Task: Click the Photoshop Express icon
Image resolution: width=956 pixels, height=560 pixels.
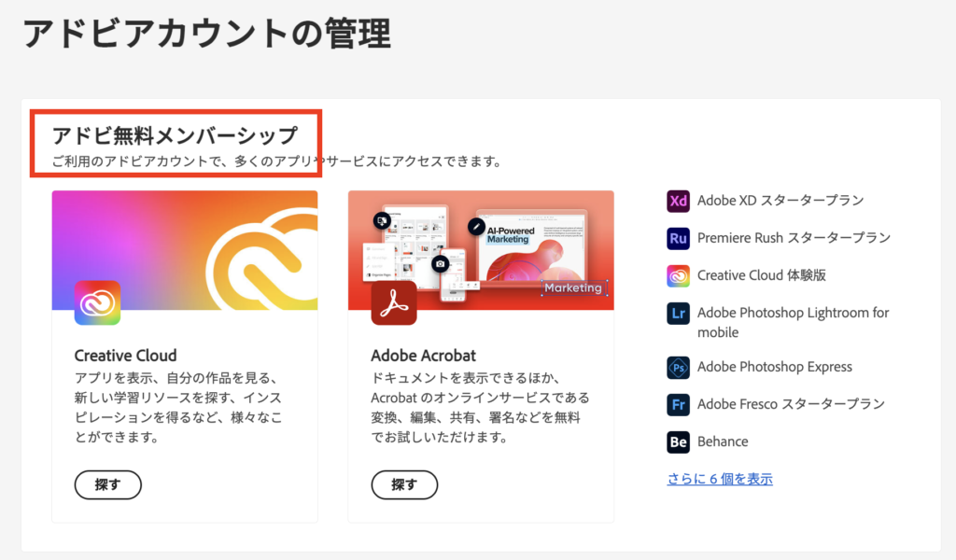Action: [678, 368]
